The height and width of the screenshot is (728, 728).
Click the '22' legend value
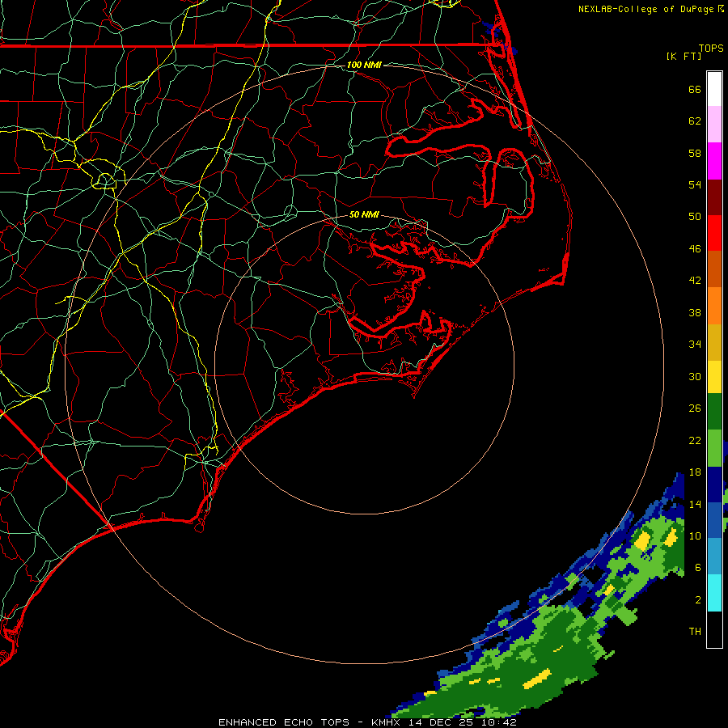(695, 440)
